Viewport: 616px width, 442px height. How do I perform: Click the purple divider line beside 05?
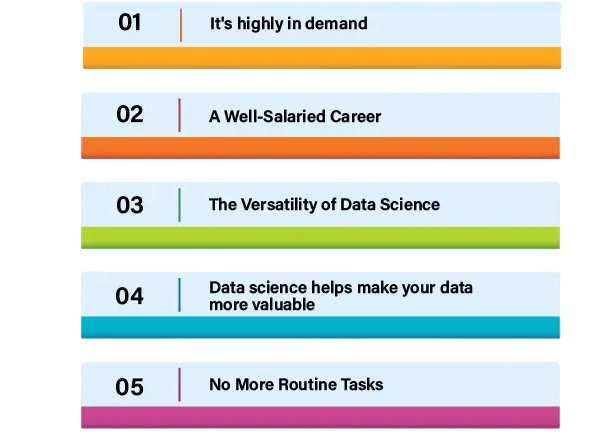(179, 385)
